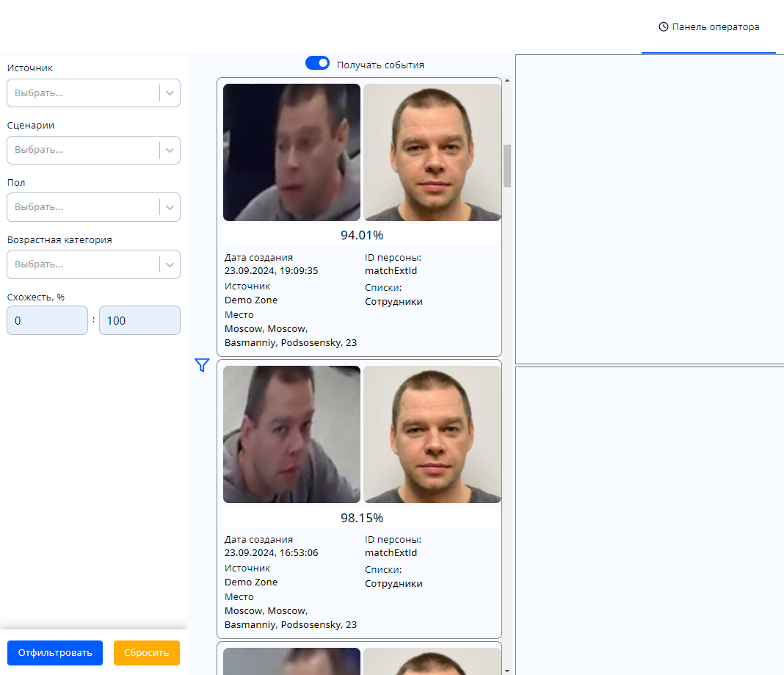
Task: Click the 94.01% similarity value
Action: click(362, 235)
